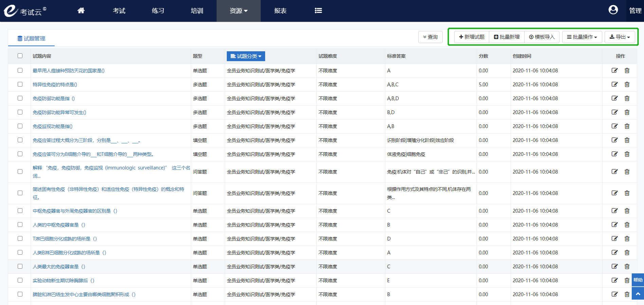The width and height of the screenshot is (644, 305).
Task: Edit question 最早用人痘接种预防天花的国家是()
Action: pos(614,70)
